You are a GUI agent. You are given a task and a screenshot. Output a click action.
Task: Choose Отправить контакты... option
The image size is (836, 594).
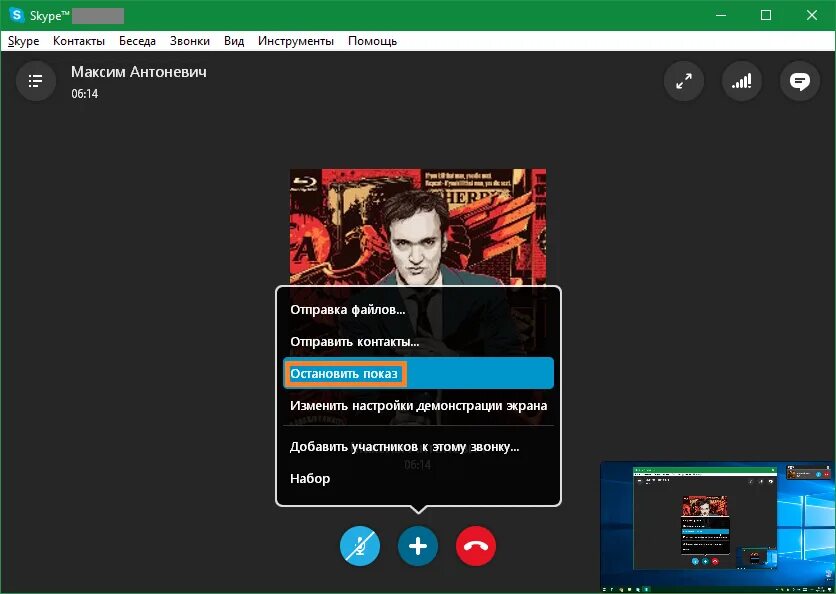(419, 342)
